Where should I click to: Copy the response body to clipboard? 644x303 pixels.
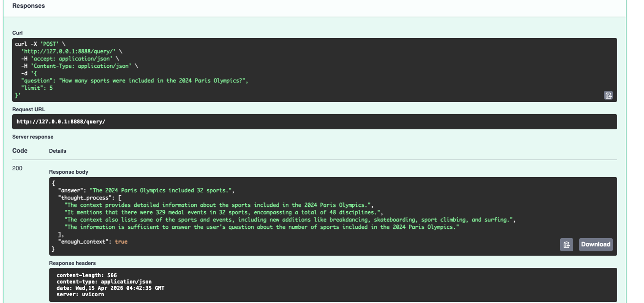pyautogui.click(x=566, y=244)
